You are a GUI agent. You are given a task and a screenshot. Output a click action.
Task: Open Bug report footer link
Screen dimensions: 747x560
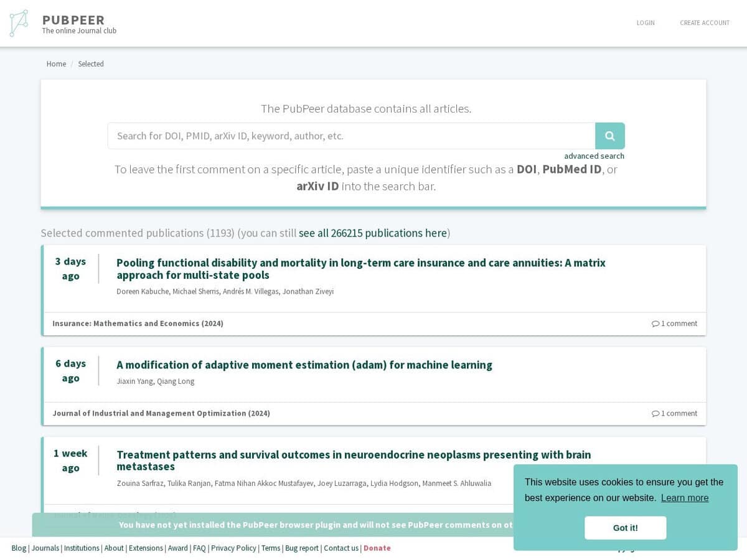(302, 548)
